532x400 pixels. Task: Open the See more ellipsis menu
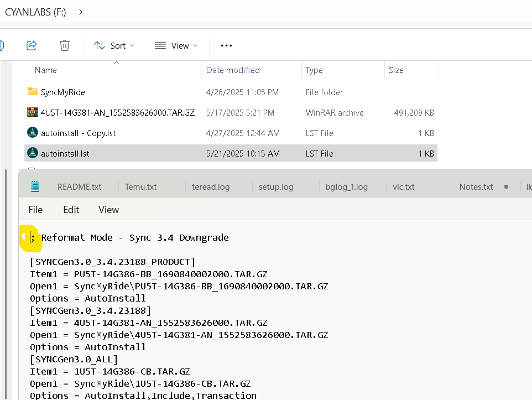tap(226, 45)
